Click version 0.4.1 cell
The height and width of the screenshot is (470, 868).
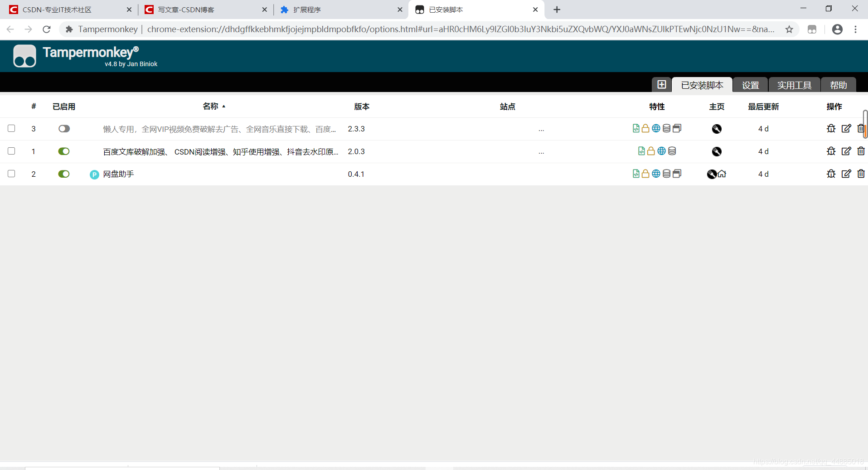356,174
